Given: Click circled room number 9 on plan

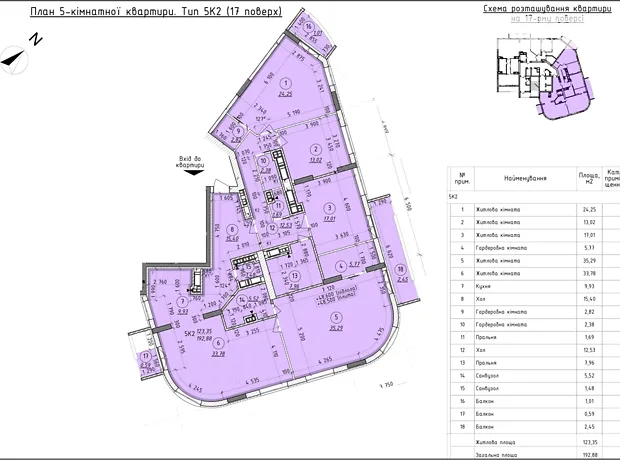Looking at the screenshot, I should click(238, 131).
